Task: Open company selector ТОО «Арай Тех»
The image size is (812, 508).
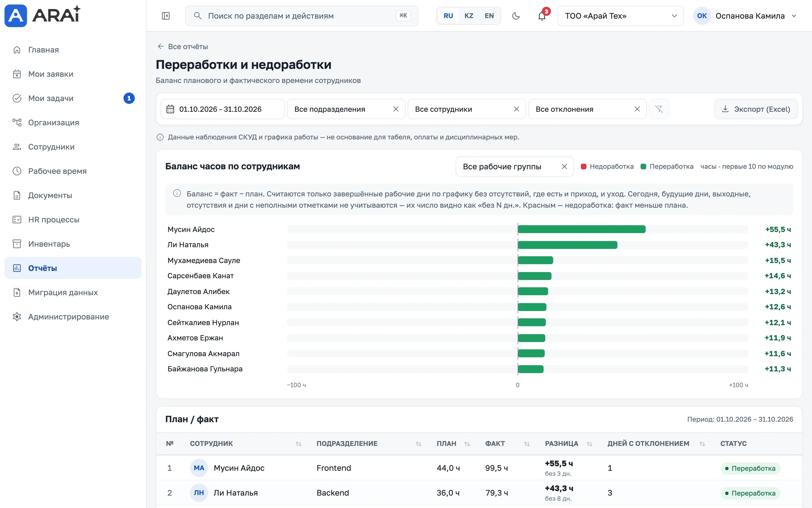Action: coord(620,16)
